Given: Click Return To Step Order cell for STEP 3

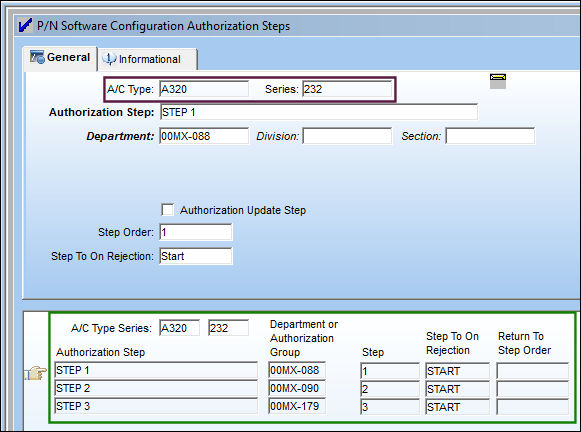Looking at the screenshot, I should point(533,407).
